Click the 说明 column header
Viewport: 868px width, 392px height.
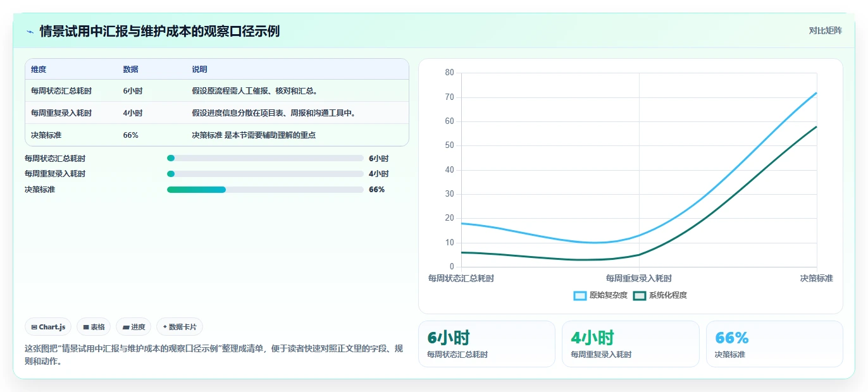click(x=200, y=70)
